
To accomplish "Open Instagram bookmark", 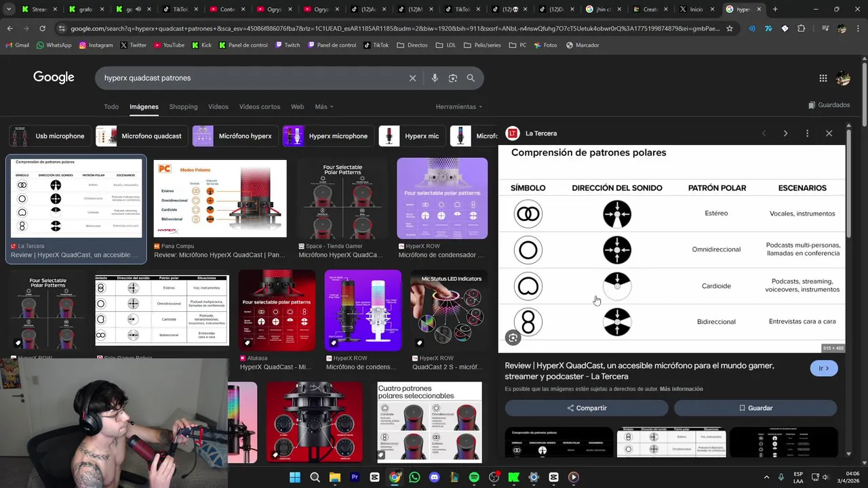I will point(96,45).
